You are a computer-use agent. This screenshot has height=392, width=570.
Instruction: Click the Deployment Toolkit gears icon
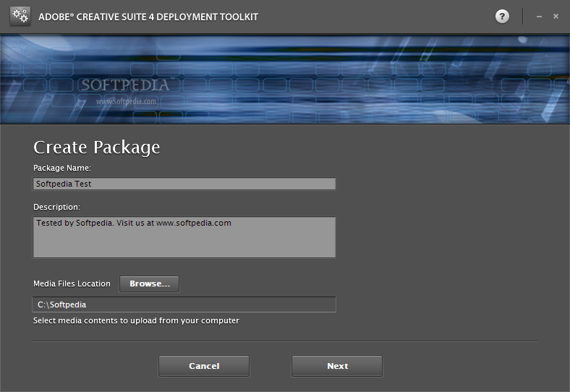tap(20, 16)
